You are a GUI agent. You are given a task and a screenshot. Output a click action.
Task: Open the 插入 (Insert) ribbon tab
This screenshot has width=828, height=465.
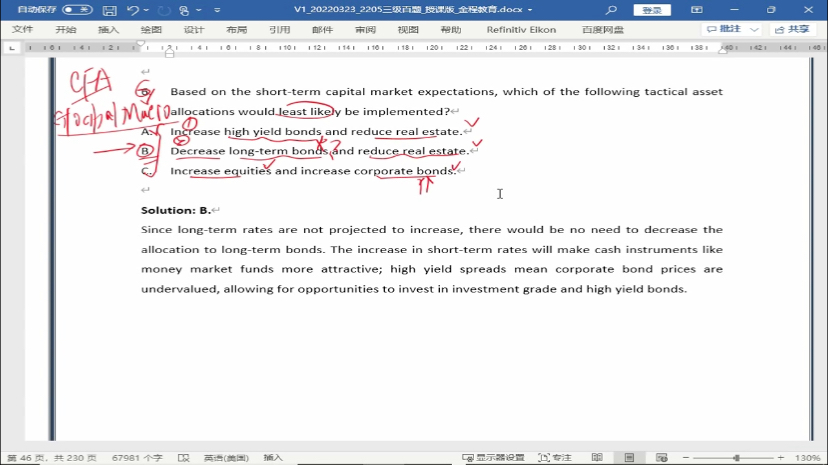[x=108, y=30]
